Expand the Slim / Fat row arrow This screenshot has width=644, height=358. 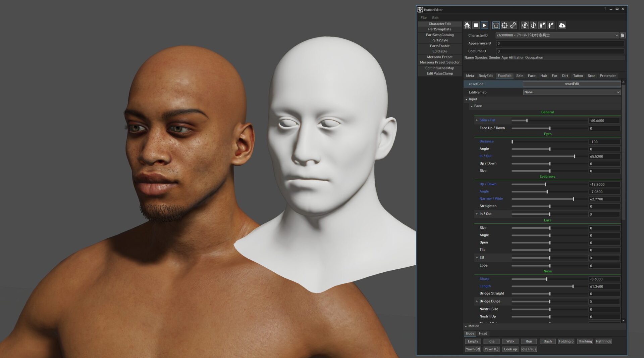click(477, 120)
